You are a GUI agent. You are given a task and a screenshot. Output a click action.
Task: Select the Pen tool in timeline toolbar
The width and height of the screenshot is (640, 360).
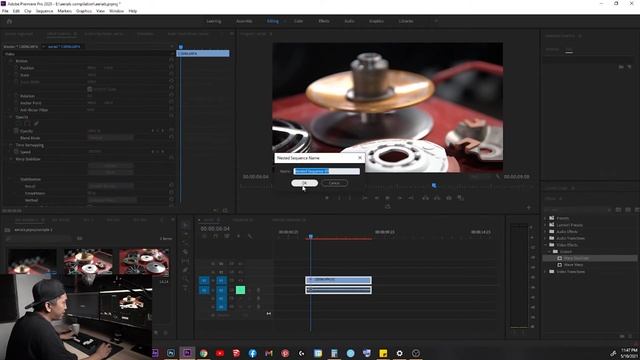(x=185, y=270)
